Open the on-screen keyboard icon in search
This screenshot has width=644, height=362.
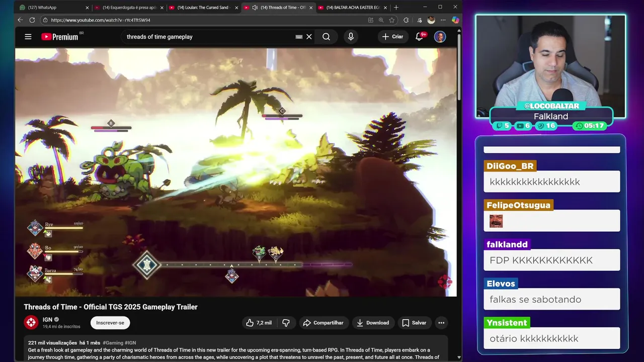pos(299,37)
